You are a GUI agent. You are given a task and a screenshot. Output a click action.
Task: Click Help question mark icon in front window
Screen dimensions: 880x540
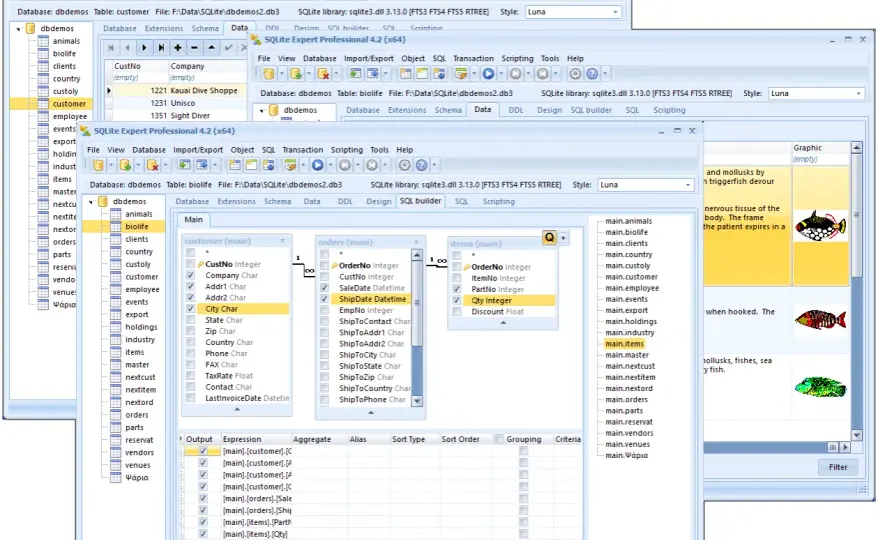point(421,165)
